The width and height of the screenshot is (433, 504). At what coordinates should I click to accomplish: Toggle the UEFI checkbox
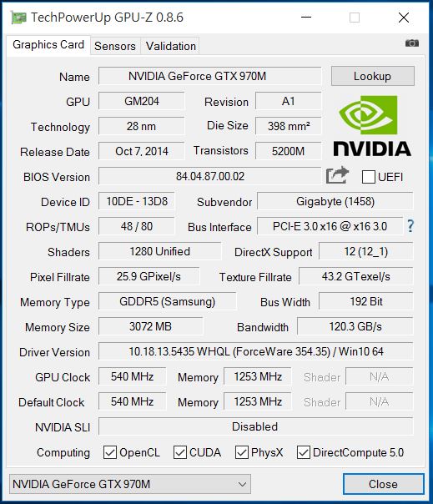coord(369,177)
